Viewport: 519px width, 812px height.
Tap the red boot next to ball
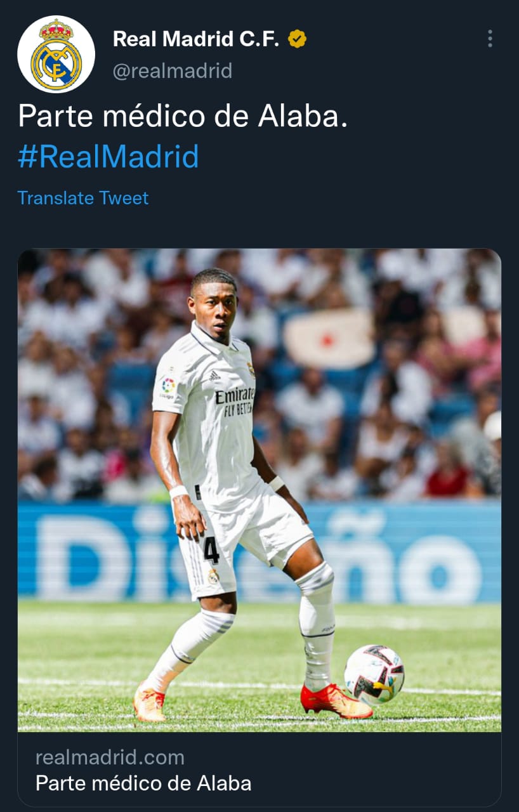[x=336, y=700]
